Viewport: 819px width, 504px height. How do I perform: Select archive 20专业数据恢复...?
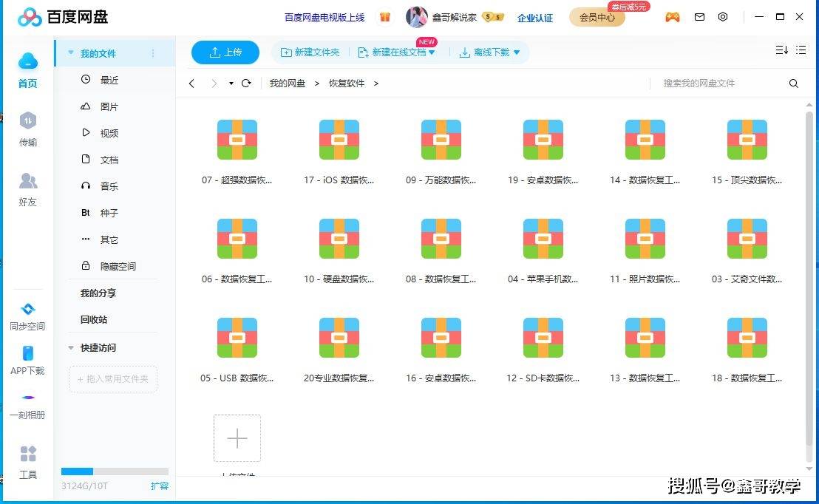coord(339,350)
